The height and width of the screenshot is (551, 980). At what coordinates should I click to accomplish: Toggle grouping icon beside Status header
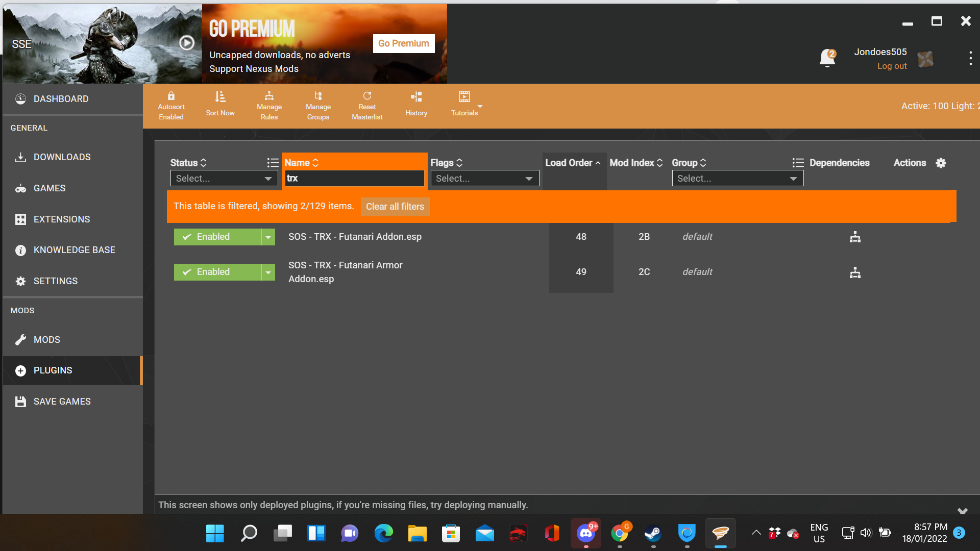tap(273, 163)
